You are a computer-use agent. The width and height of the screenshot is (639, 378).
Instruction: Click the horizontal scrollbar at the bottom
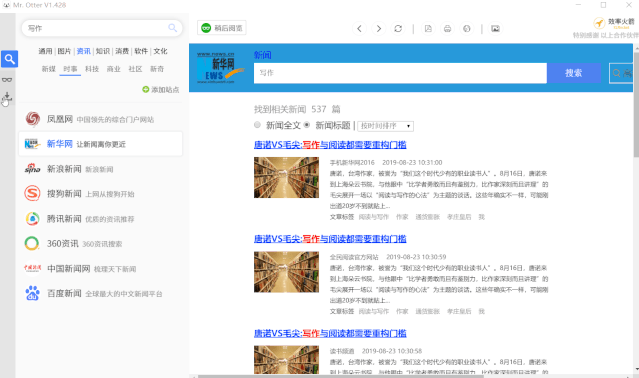click(340, 376)
